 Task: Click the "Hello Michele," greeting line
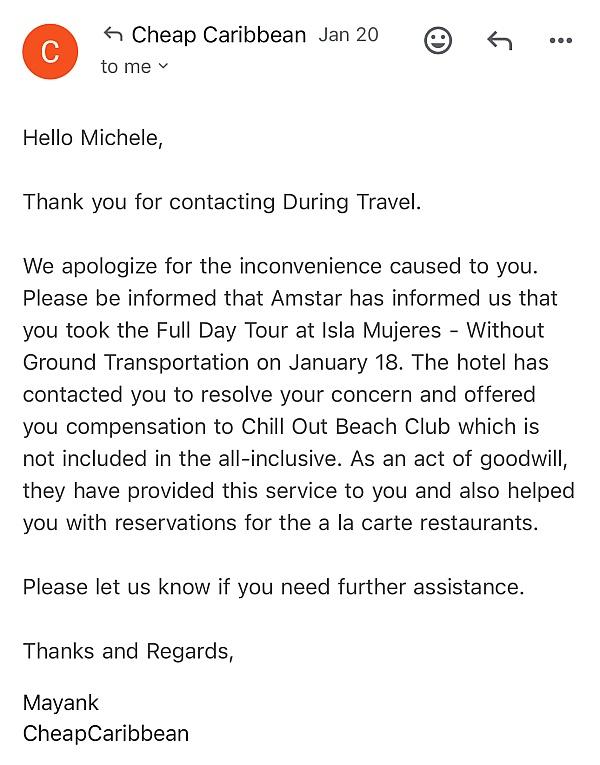pos(92,138)
